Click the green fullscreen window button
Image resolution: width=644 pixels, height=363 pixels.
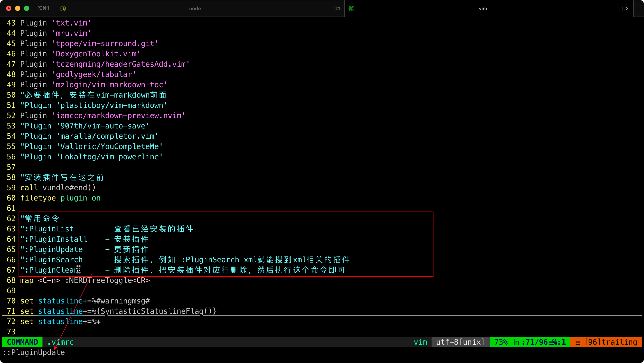coord(27,9)
